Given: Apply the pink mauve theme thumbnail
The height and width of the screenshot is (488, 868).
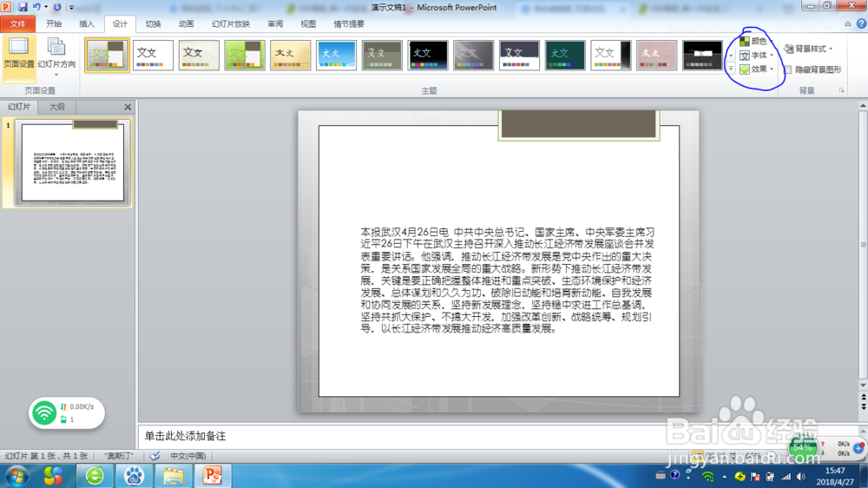Looking at the screenshot, I should pos(656,56).
